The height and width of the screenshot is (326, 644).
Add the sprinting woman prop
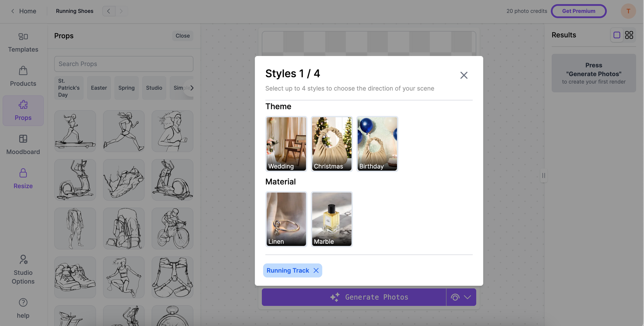pos(124,131)
